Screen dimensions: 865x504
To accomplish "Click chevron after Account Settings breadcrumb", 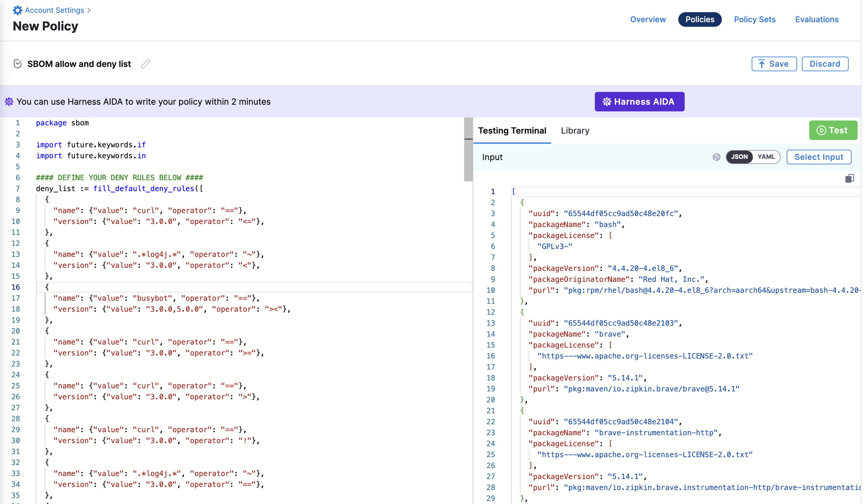I will coord(89,10).
